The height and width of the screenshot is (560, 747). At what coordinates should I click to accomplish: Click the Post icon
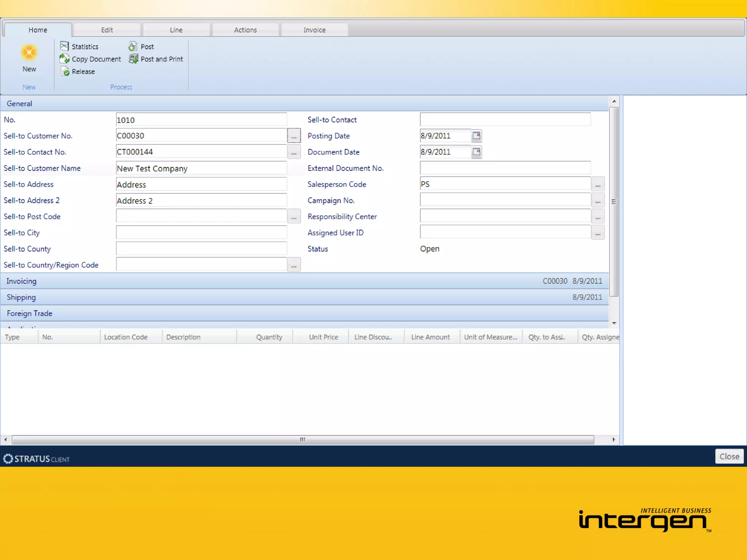(133, 46)
